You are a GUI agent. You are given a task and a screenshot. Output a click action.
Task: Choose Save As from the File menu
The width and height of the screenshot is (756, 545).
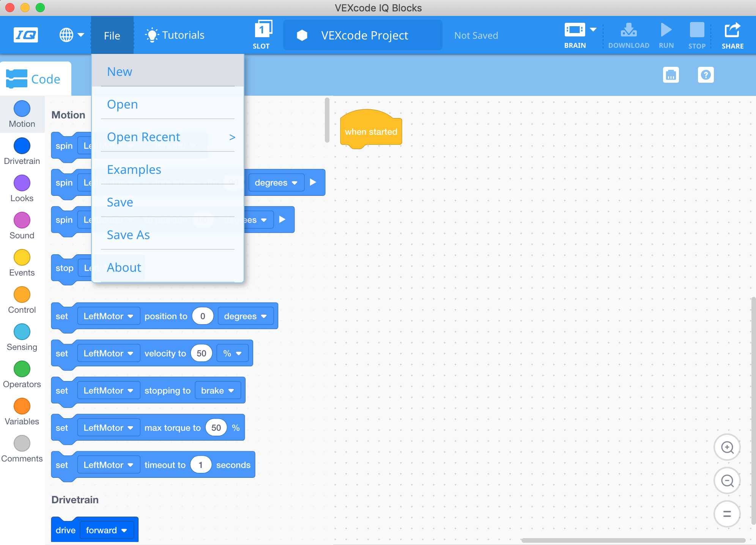point(167,235)
